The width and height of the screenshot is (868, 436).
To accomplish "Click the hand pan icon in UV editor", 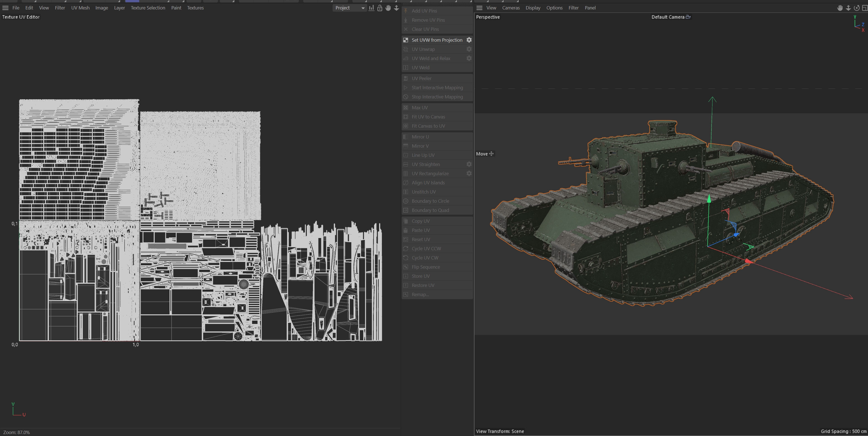I will pos(388,8).
